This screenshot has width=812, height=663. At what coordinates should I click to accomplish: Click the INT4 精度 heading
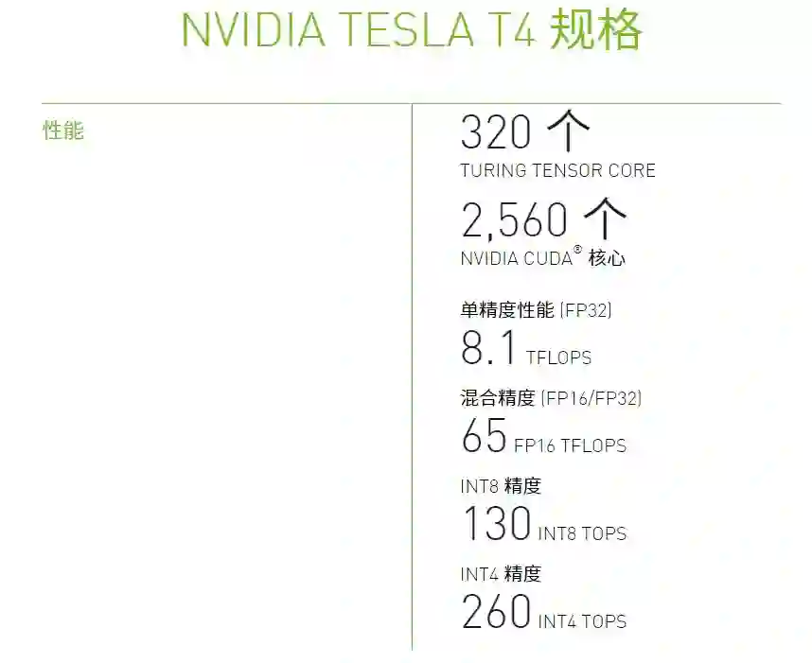tap(501, 574)
